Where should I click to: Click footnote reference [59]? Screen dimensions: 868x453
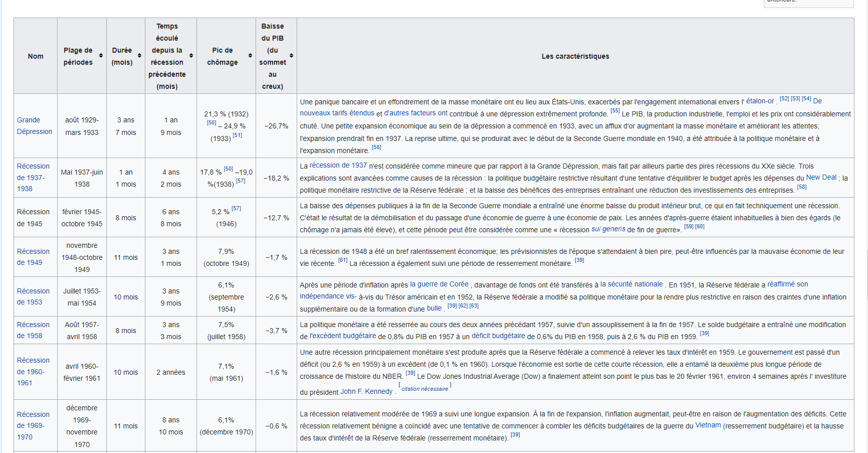click(x=689, y=227)
